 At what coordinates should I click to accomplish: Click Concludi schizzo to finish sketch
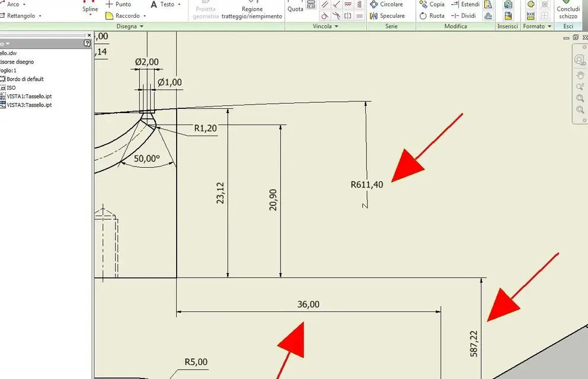click(x=568, y=10)
